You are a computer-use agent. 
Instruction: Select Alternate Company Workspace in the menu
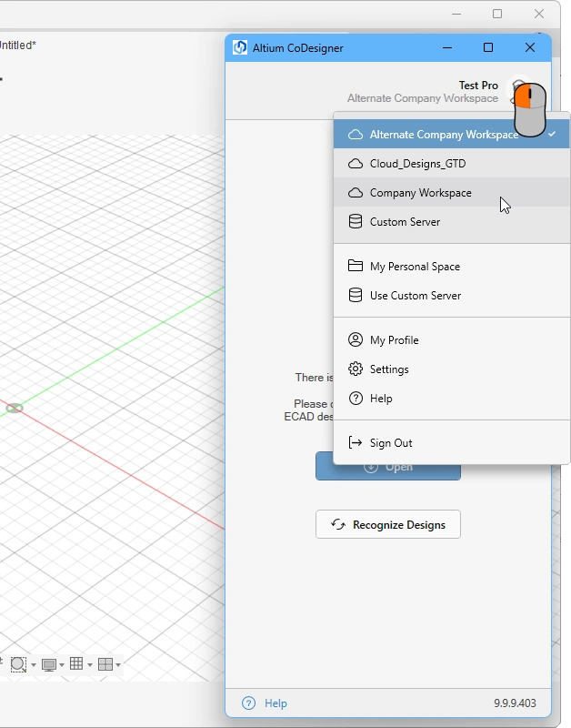point(451,134)
